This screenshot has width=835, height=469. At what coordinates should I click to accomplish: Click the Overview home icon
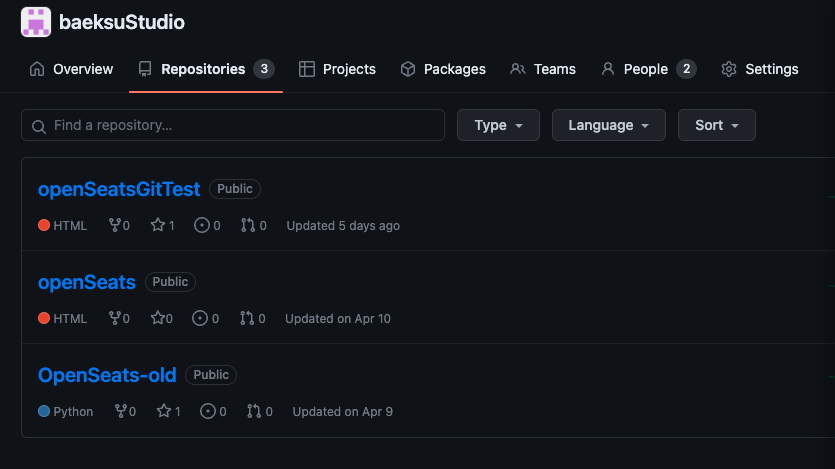(x=37, y=69)
